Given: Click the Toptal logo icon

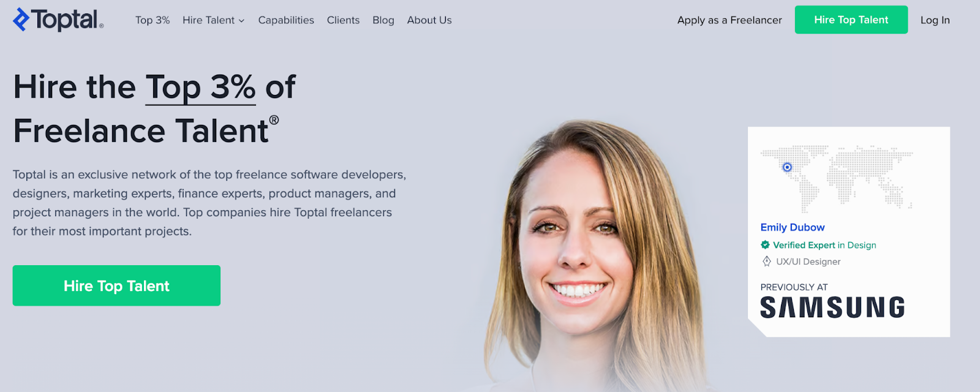Looking at the screenshot, I should click(x=21, y=20).
